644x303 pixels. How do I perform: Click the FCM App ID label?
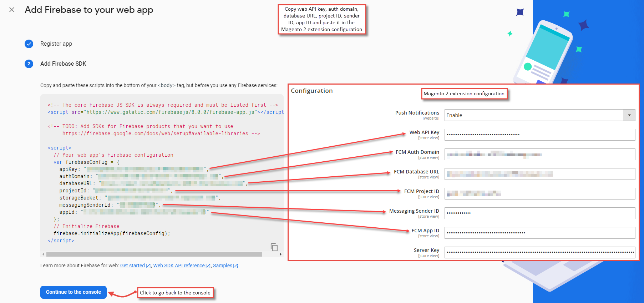(425, 231)
